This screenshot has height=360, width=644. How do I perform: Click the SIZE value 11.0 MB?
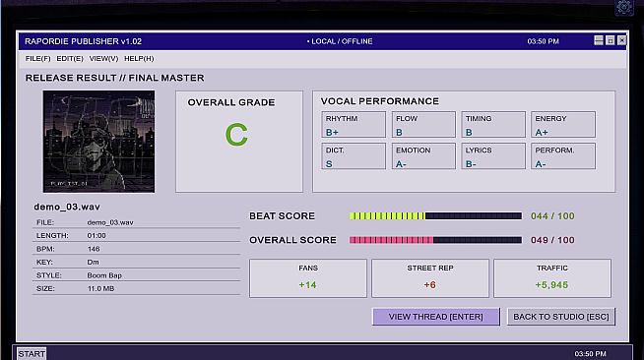coord(100,288)
